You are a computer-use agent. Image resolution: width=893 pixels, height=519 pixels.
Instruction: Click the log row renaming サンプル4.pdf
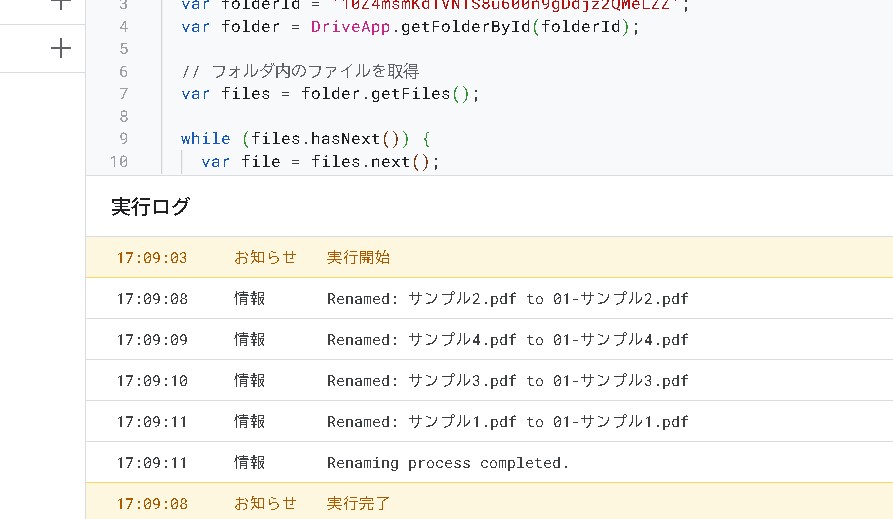click(507, 339)
